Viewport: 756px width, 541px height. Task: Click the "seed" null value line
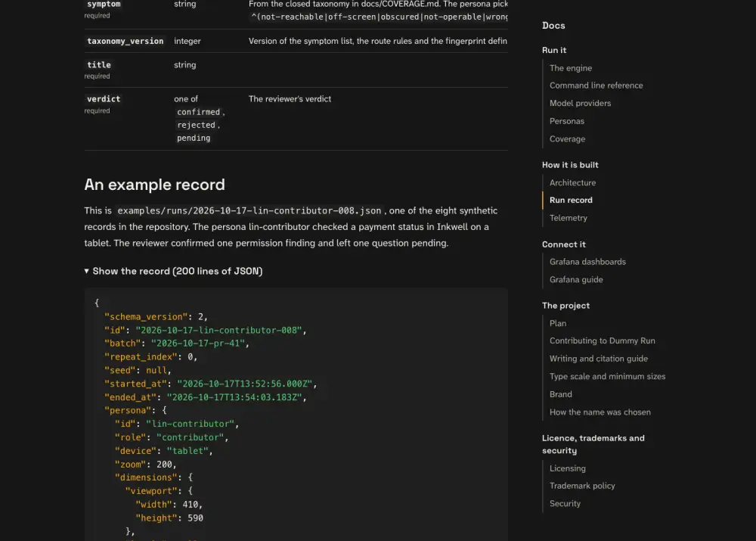(138, 371)
